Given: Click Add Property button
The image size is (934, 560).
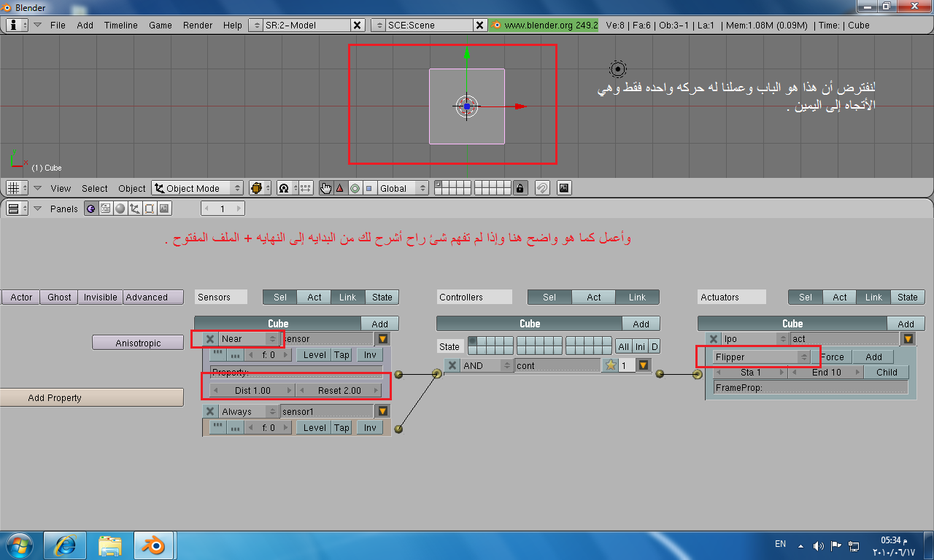Looking at the screenshot, I should (91, 398).
